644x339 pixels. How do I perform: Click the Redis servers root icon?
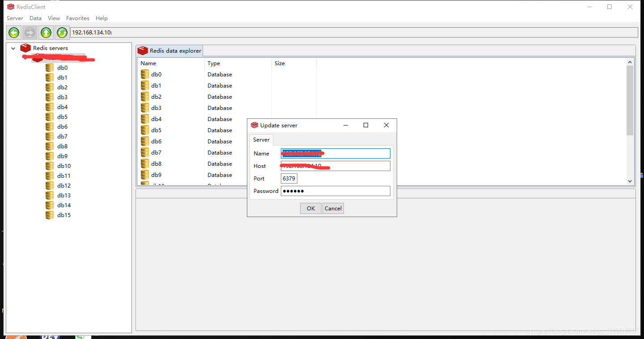point(25,48)
